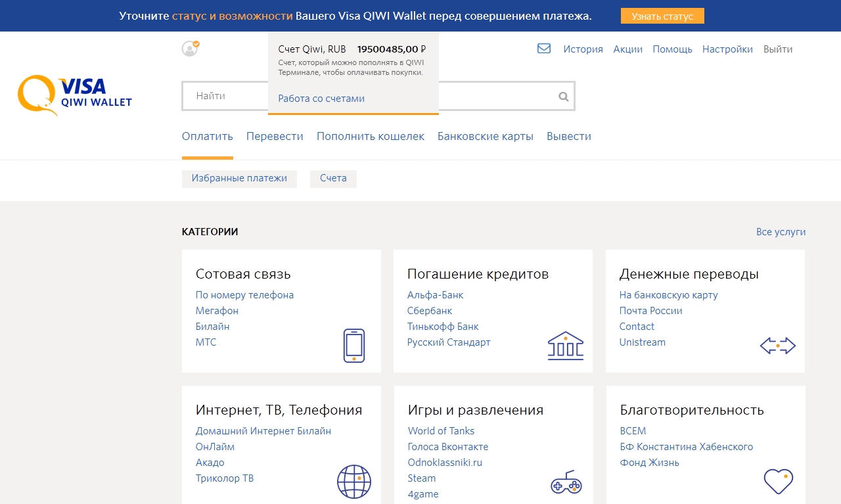This screenshot has height=504, width=841.
Task: Click the arrows icon in Денежные переводы
Action: (x=777, y=346)
